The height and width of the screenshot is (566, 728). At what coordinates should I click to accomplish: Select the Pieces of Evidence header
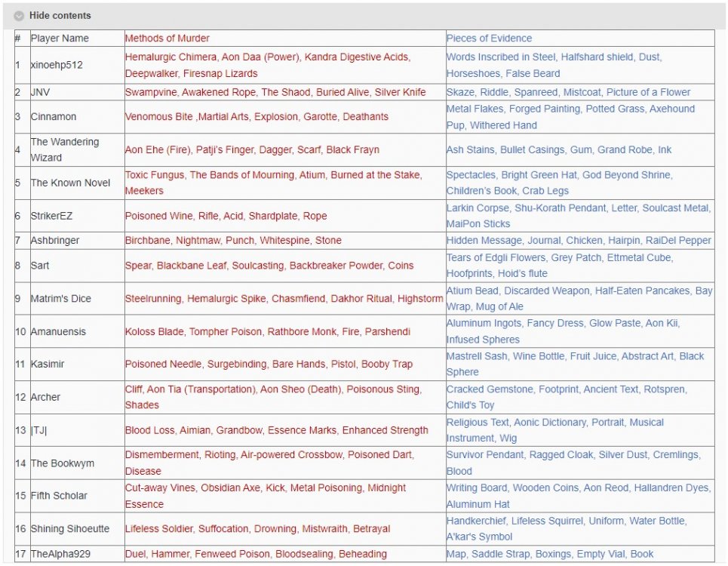point(490,38)
